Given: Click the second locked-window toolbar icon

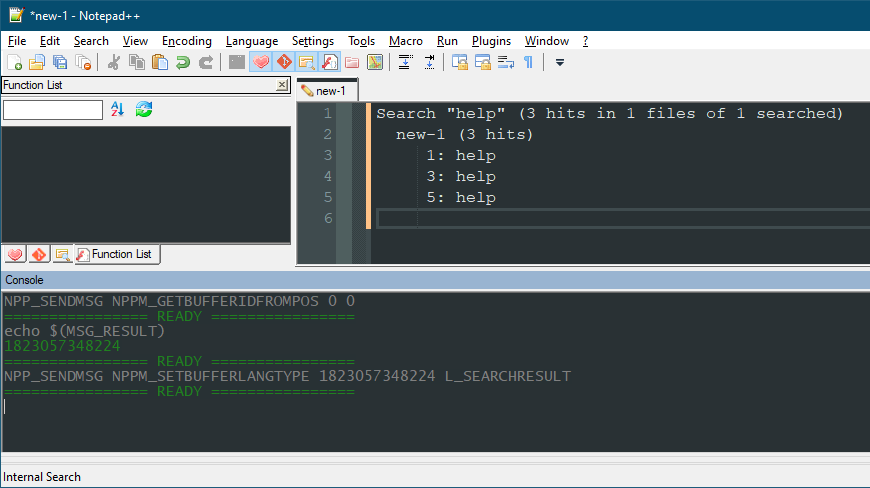Looking at the screenshot, I should click(x=483, y=62).
